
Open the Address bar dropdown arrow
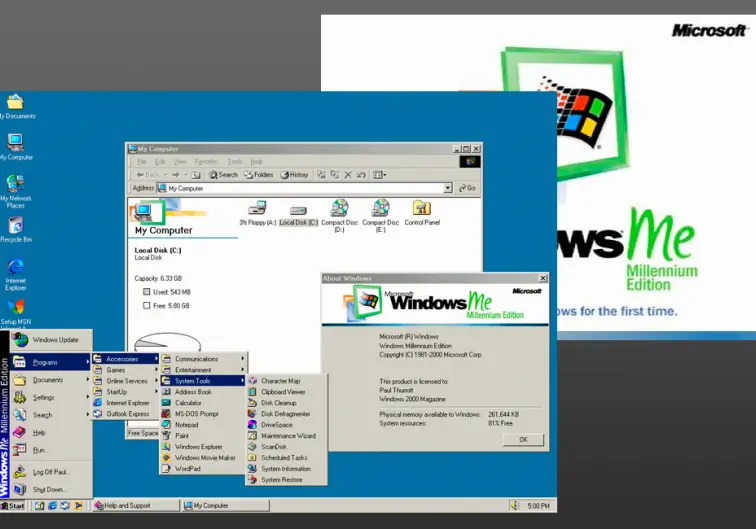click(448, 188)
